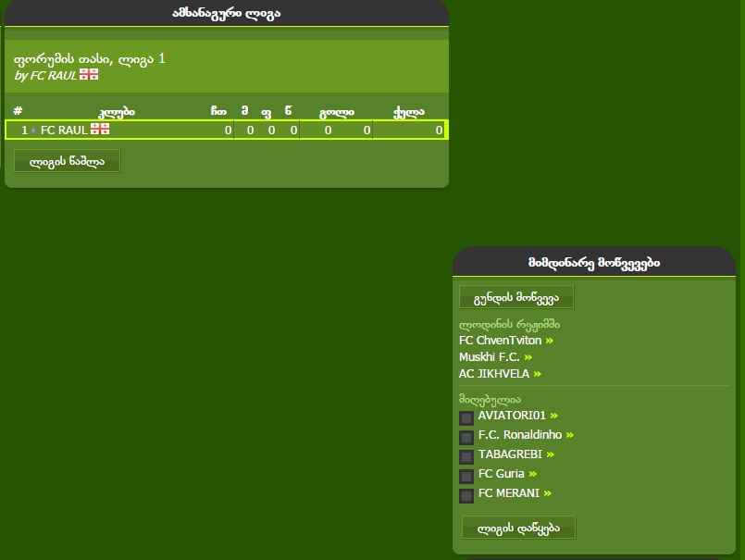Screen dimensions: 745x560
Task: Click the ლიგის დაწყება button
Action: click(519, 528)
